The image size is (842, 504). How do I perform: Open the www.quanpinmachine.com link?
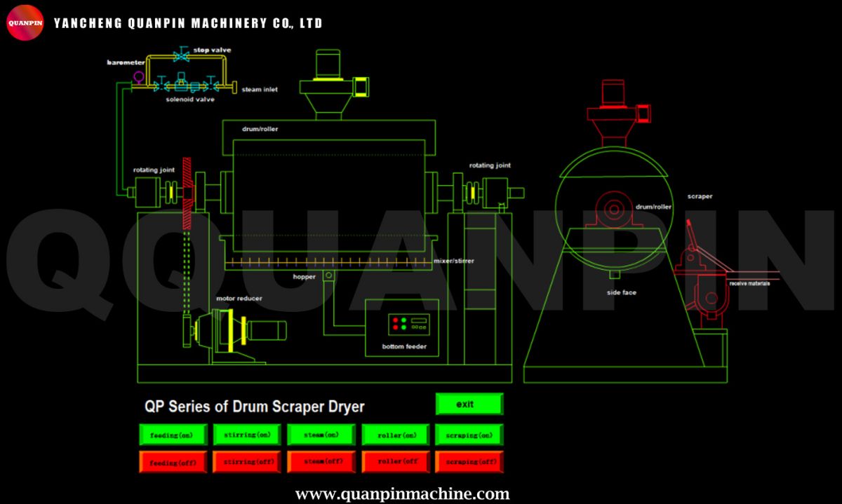click(x=402, y=494)
